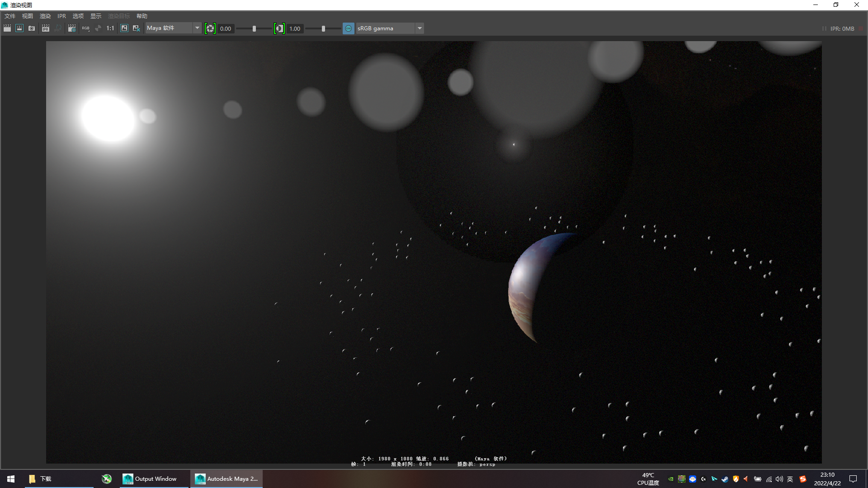Open the 渲染 menu

point(45,16)
